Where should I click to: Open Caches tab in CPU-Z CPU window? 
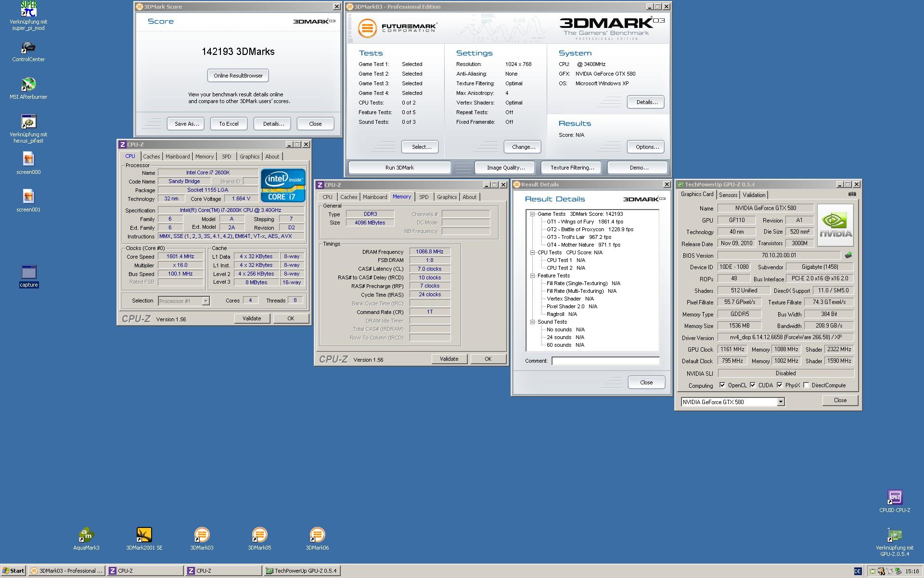[x=151, y=157]
